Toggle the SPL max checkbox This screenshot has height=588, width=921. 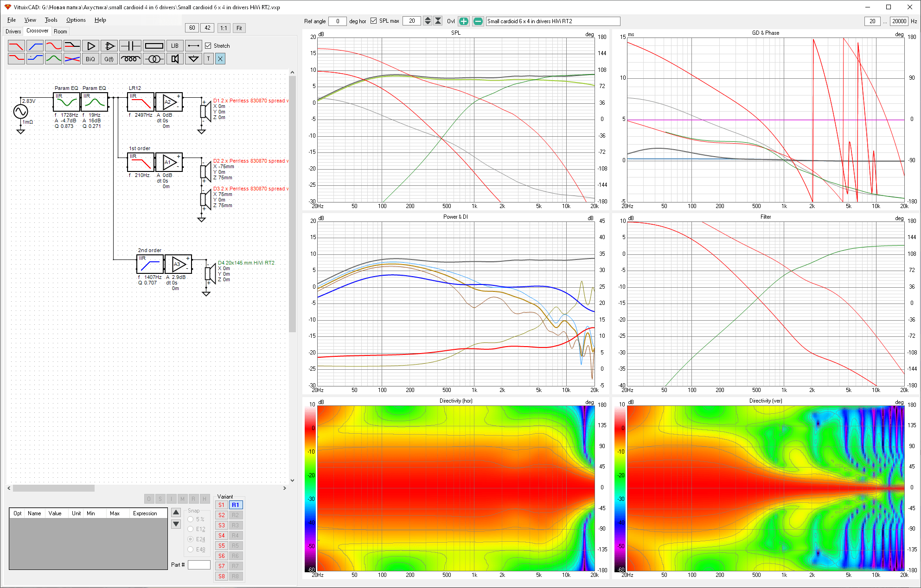coord(373,21)
